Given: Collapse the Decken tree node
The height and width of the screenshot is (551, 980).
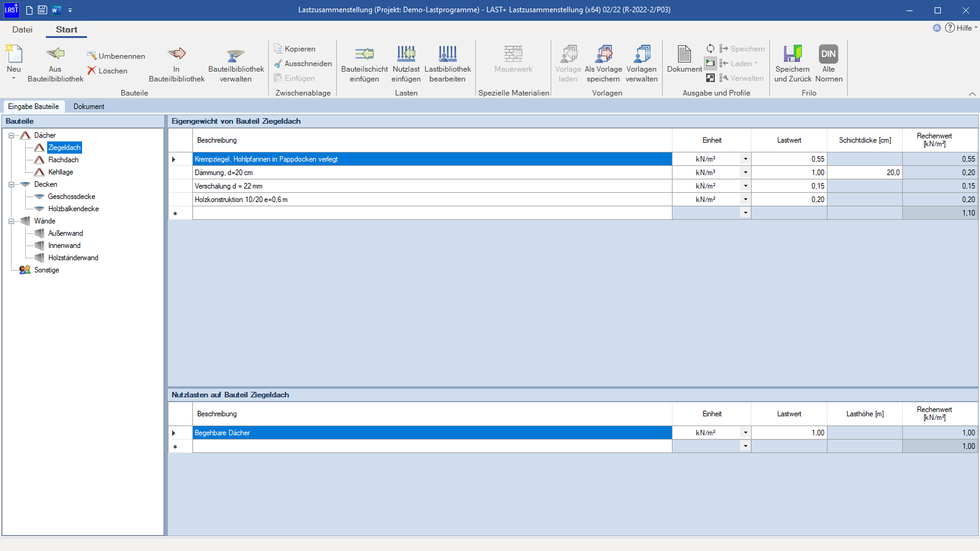Looking at the screenshot, I should pos(11,184).
